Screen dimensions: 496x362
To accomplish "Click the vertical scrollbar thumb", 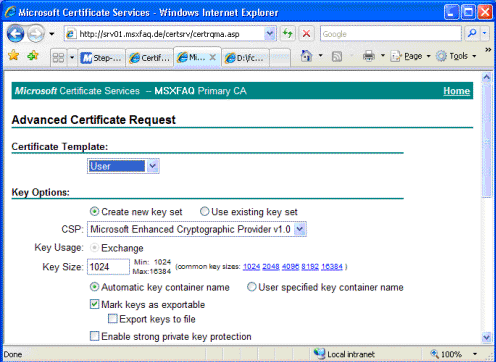I will 487,140.
